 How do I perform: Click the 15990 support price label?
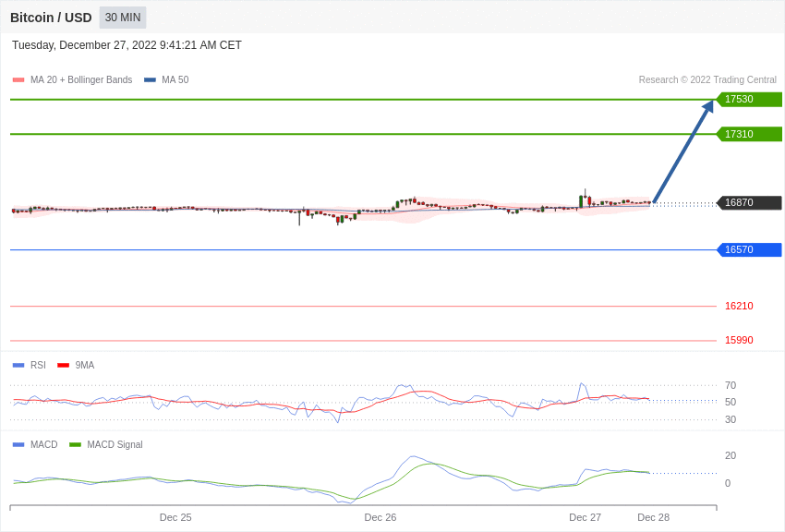[739, 340]
